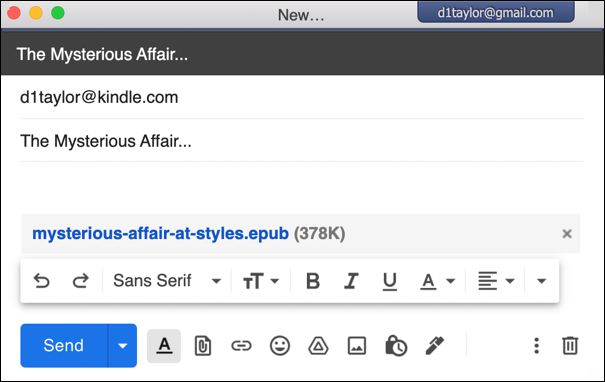Redo the last edit

[x=81, y=281]
